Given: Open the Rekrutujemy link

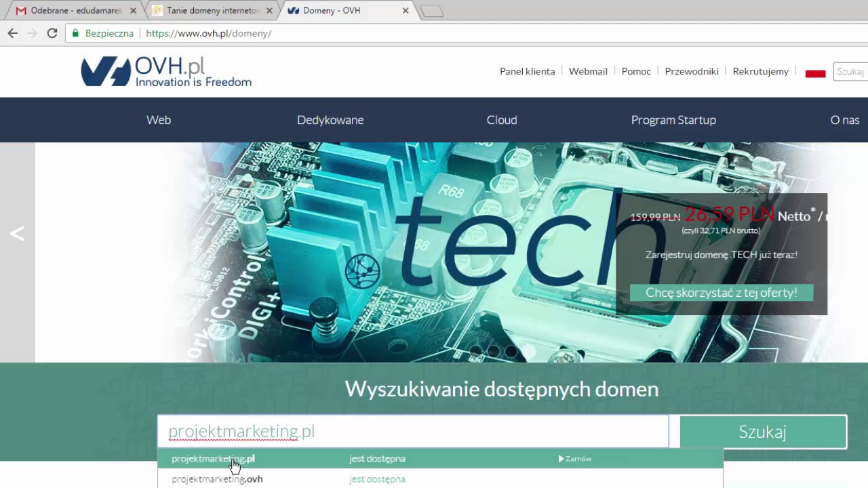Looking at the screenshot, I should point(761,71).
